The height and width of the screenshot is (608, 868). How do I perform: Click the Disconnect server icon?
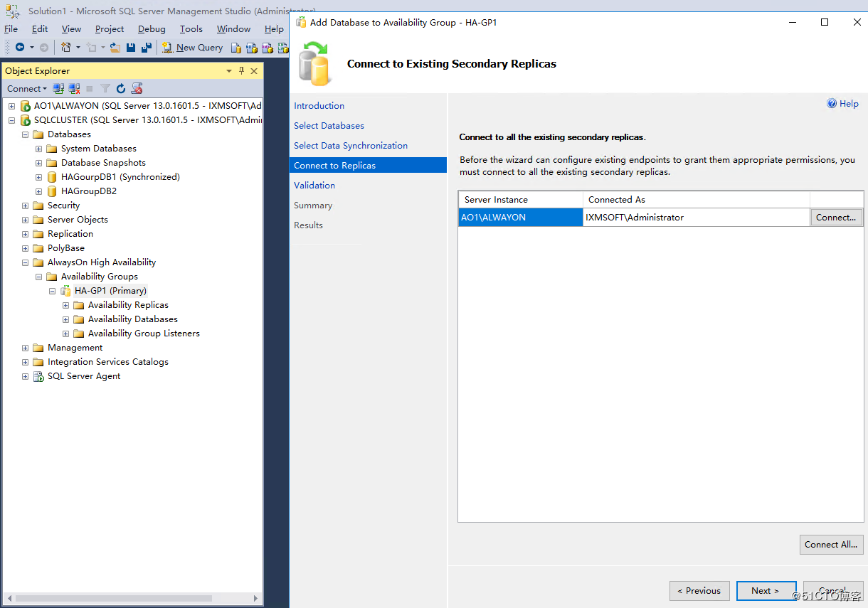(73, 88)
